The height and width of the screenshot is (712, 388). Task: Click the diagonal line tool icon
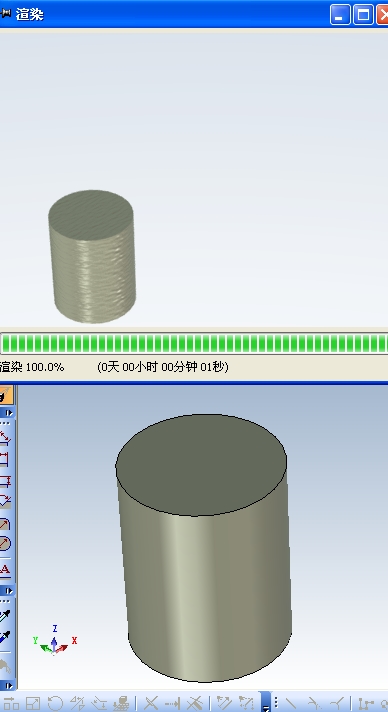point(290,703)
